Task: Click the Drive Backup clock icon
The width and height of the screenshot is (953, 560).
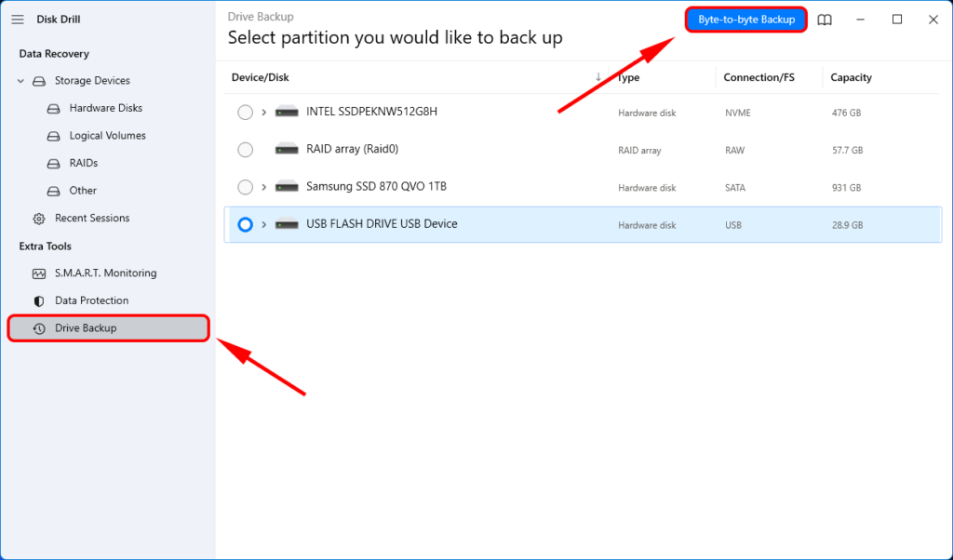Action: (39, 328)
